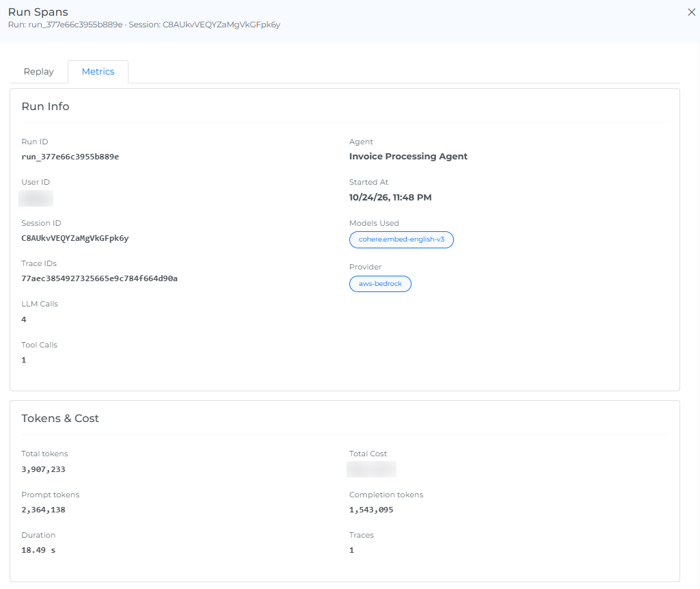Click the Invoice Processing Agent name
The height and width of the screenshot is (589, 700).
coord(408,157)
